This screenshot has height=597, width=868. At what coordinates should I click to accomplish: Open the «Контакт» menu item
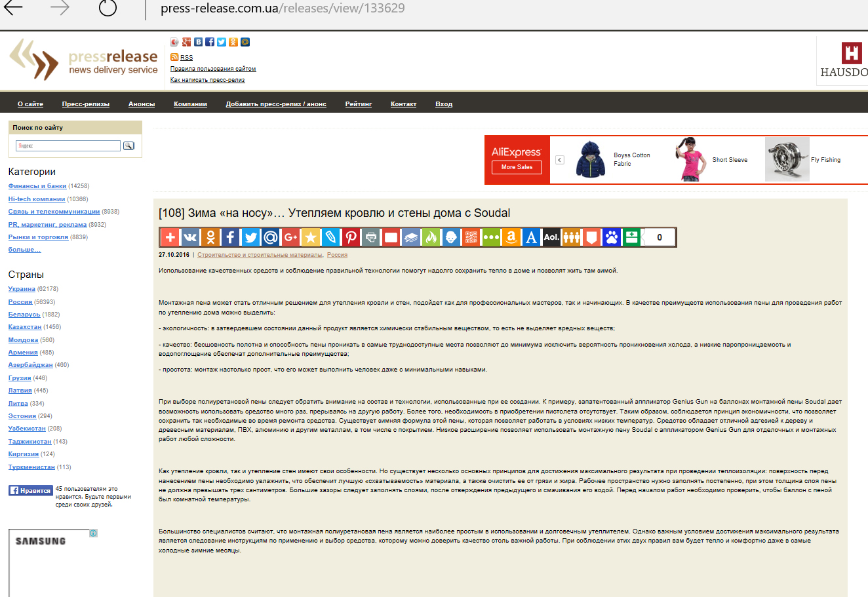[403, 104]
